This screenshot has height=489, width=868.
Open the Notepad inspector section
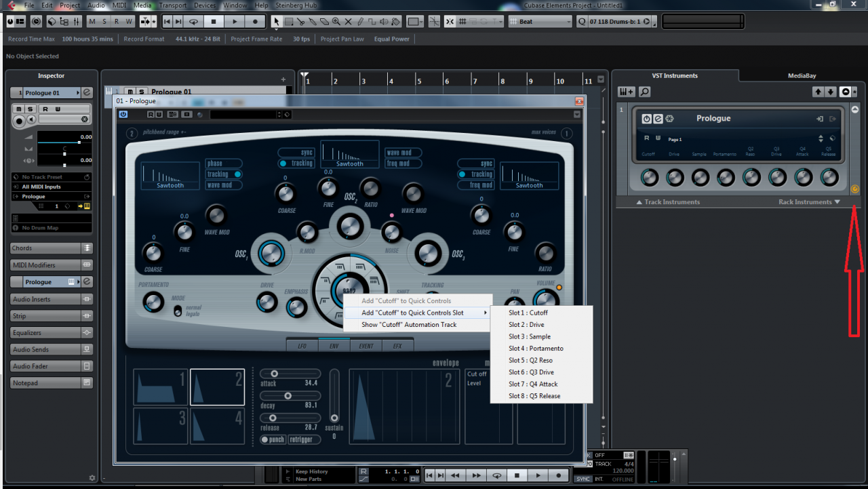coord(51,383)
